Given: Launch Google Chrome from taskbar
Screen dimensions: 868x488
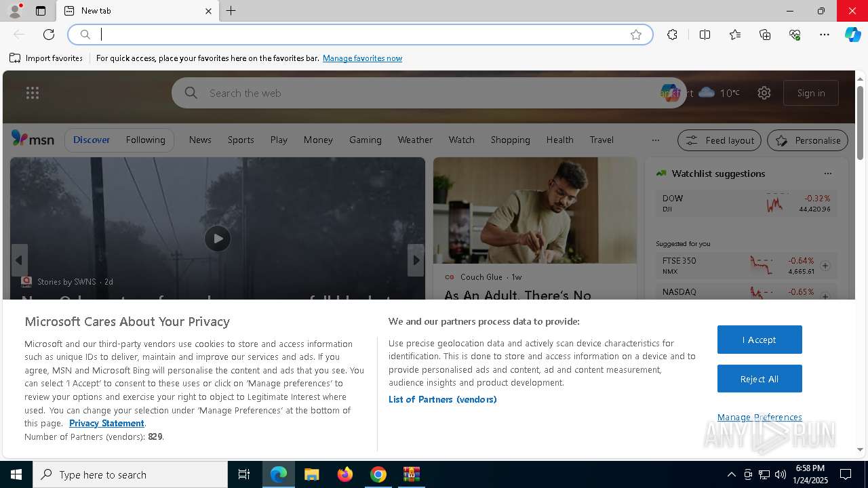Looking at the screenshot, I should click(x=378, y=474).
